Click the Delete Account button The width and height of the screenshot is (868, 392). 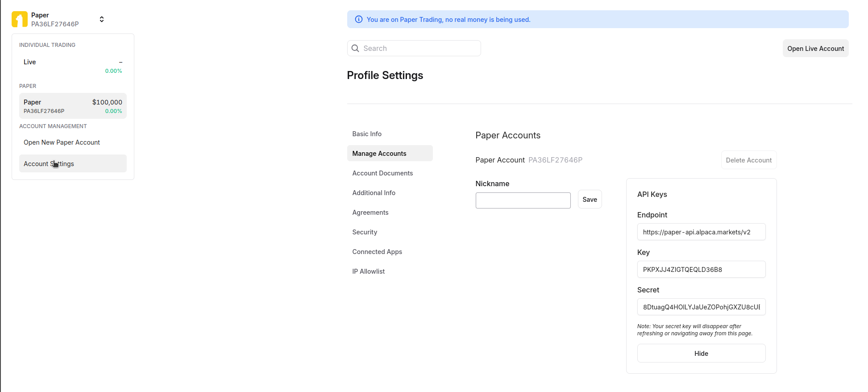pos(748,160)
